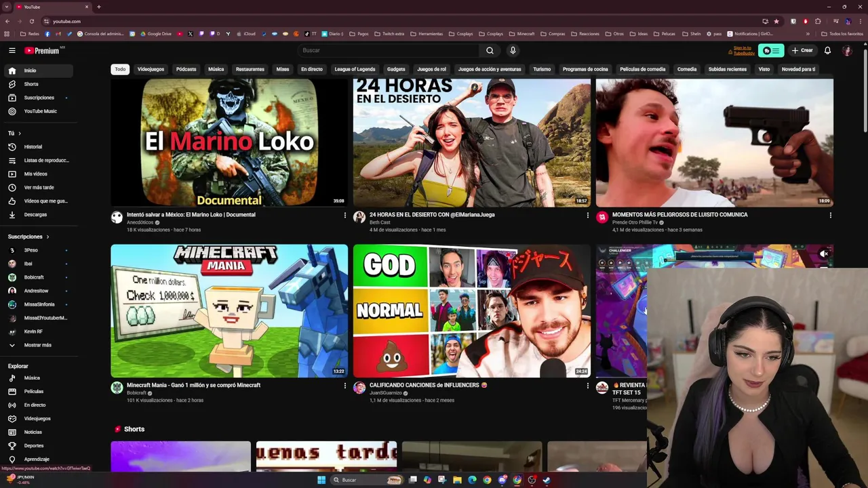Open options for Luisito Comunica video
This screenshot has width=868, height=488.
[830, 216]
